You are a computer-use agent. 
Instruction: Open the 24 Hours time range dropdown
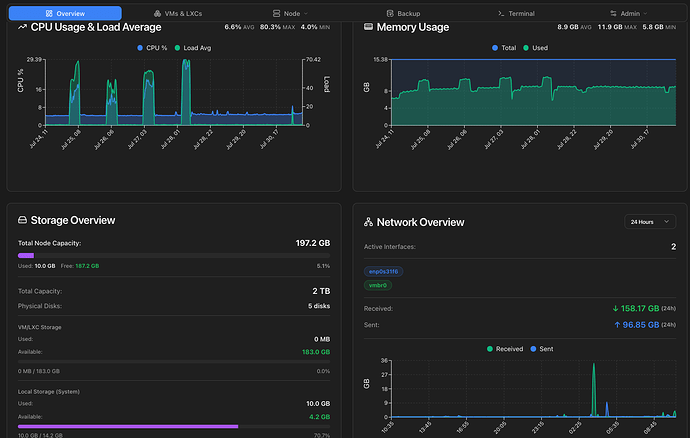(x=650, y=222)
